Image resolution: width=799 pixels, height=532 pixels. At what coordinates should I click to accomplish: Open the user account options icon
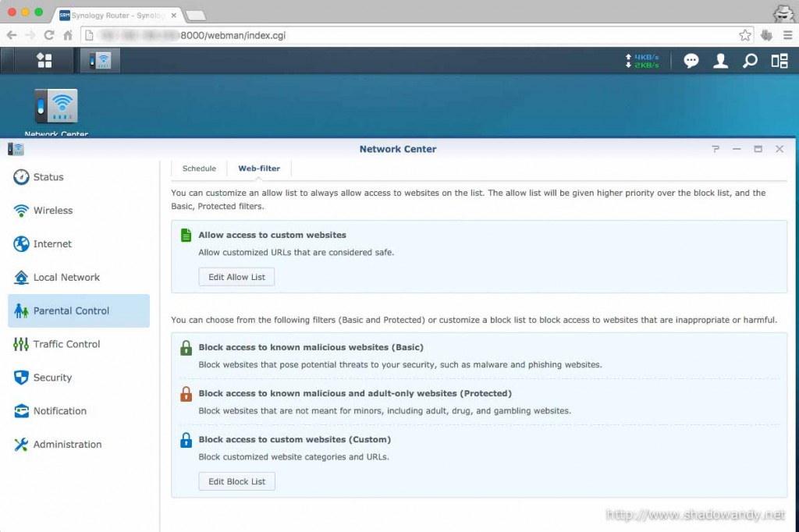pyautogui.click(x=720, y=61)
